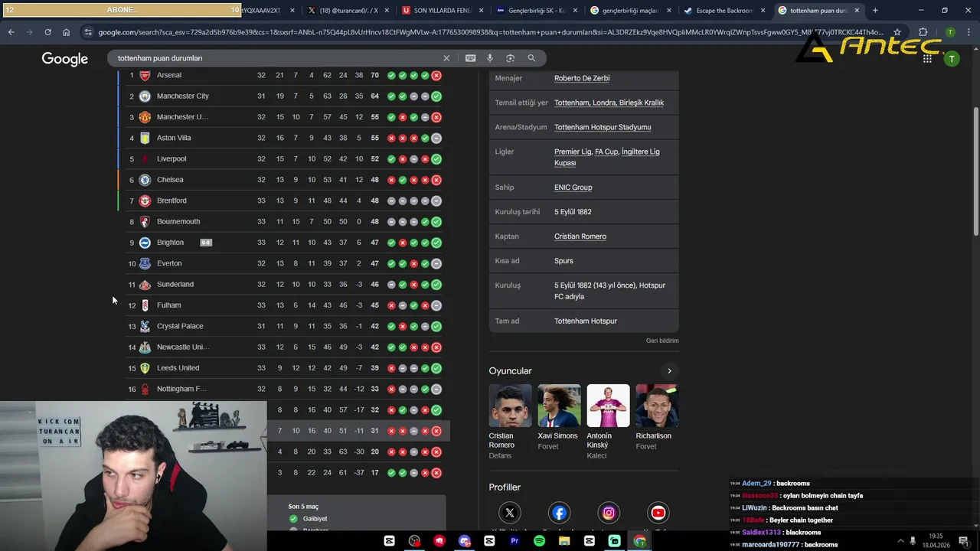980x551 pixels.
Task: Click the Crystal Palace team name
Action: [180, 326]
